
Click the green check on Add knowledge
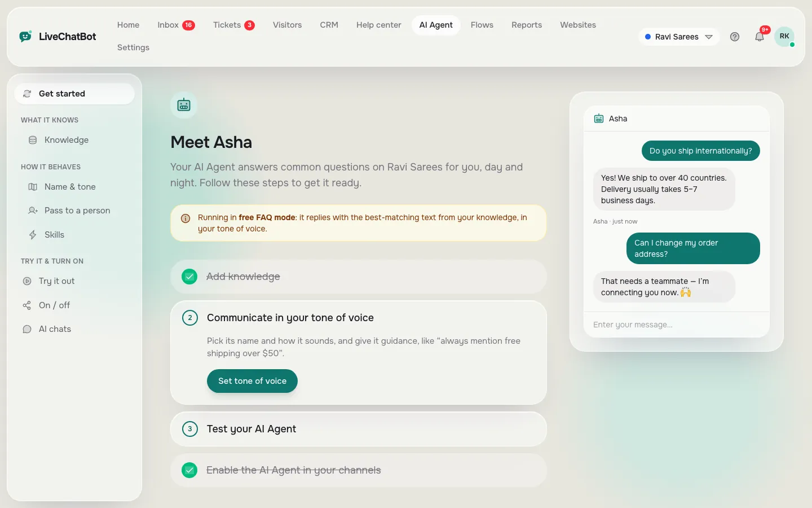[x=189, y=277]
